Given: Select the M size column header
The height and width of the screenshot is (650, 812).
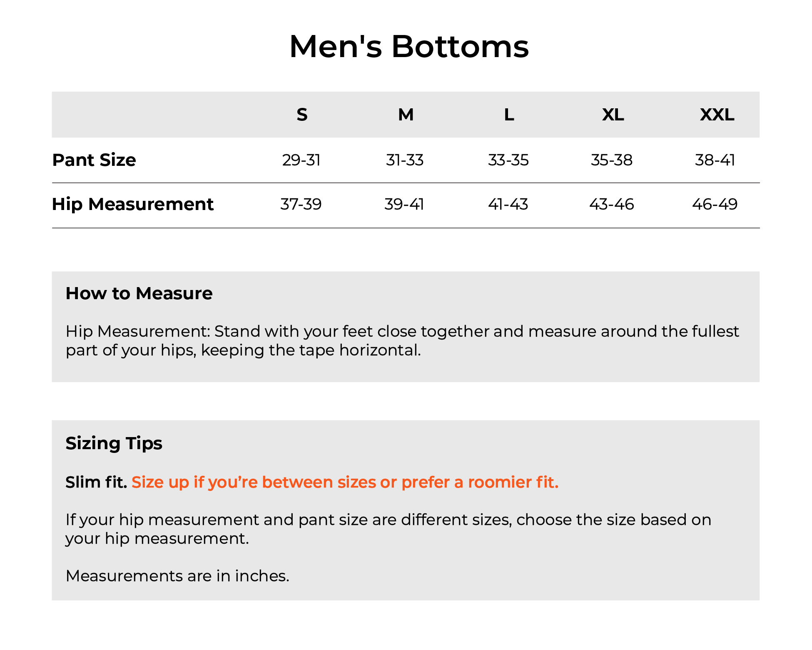Looking at the screenshot, I should pyautogui.click(x=406, y=115).
